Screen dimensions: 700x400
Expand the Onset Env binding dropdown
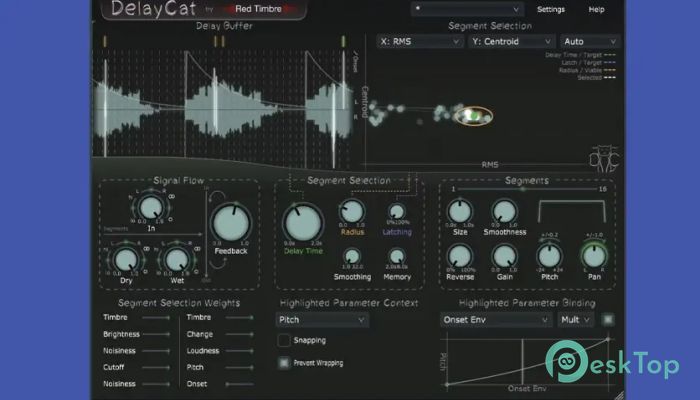click(496, 320)
